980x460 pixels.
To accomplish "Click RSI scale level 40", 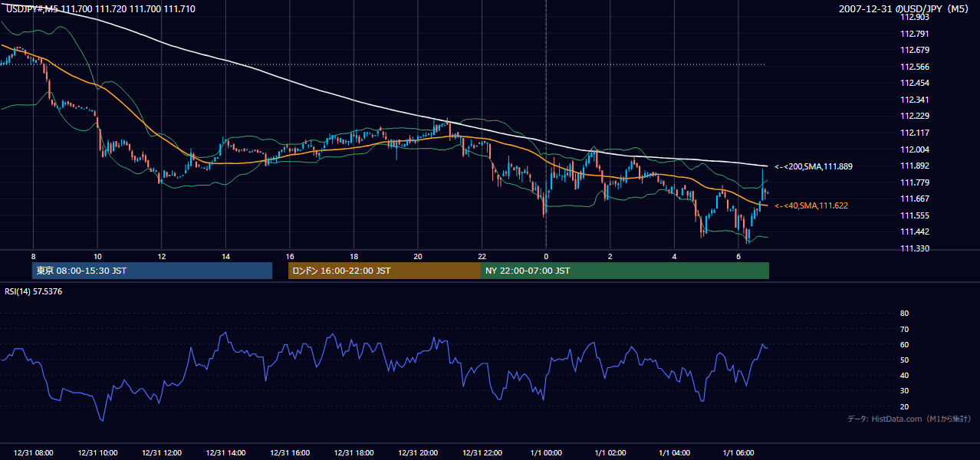I will point(904,375).
